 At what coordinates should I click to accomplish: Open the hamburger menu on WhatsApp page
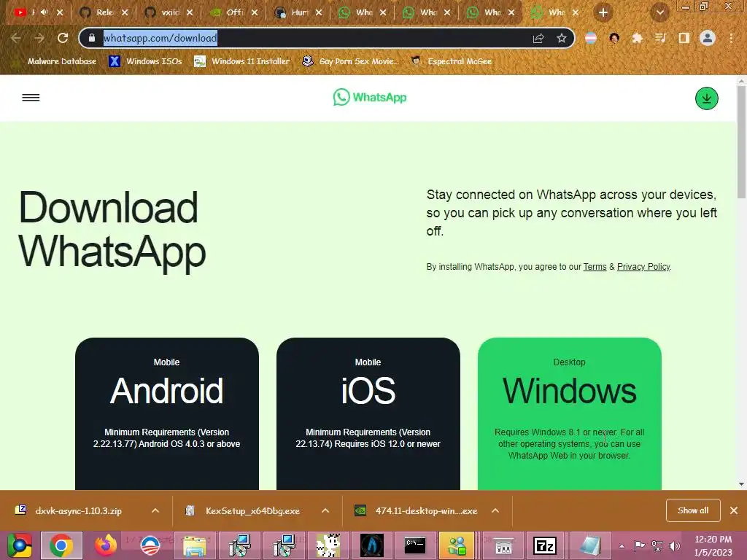(x=31, y=98)
